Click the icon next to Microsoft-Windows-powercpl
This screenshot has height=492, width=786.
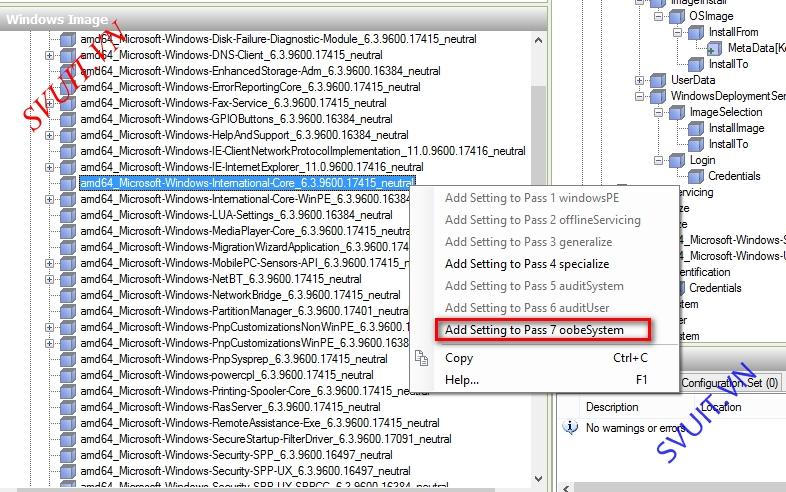click(x=68, y=375)
